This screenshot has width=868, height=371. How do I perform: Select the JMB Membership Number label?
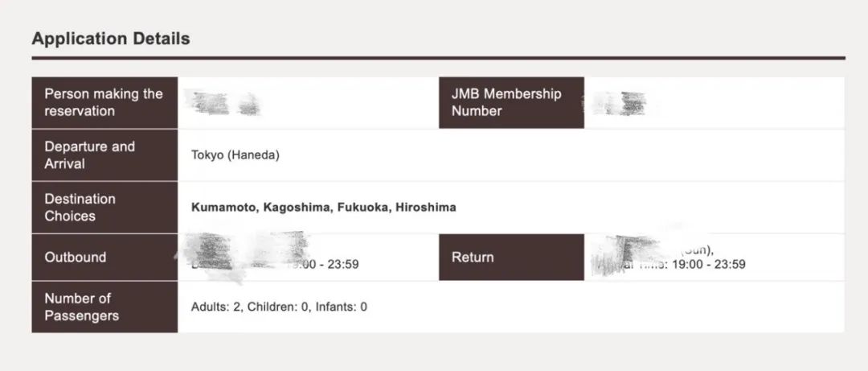(506, 102)
